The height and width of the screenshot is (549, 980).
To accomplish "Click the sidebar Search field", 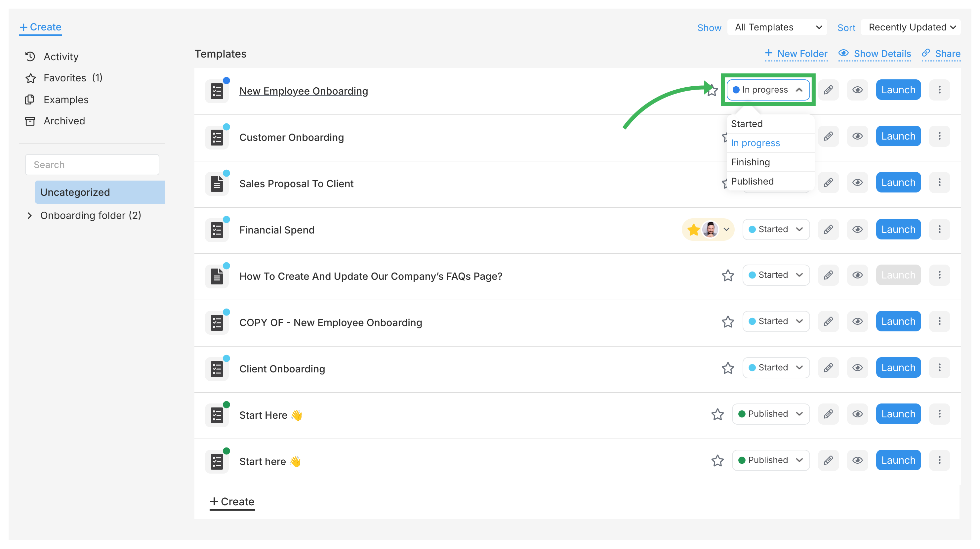I will click(92, 164).
